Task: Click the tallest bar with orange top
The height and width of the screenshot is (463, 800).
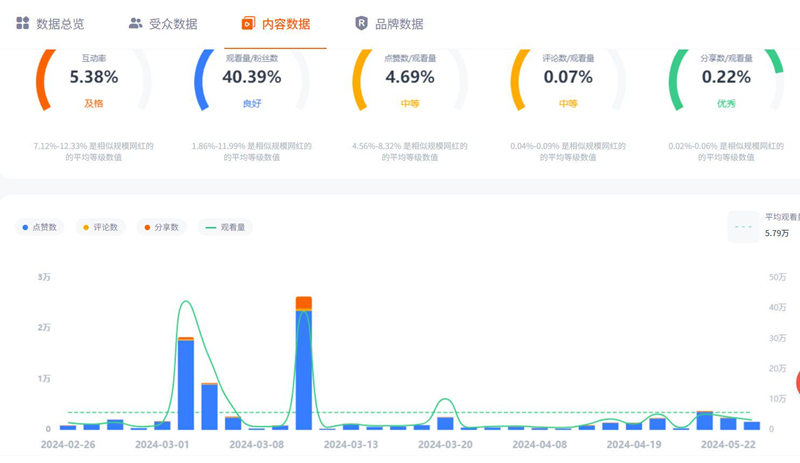Action: [304, 365]
